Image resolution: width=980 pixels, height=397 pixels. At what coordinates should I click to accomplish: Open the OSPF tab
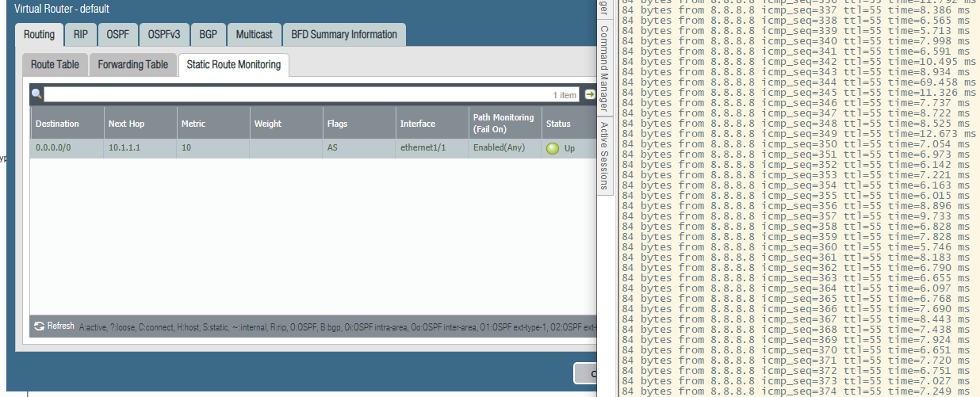coord(117,35)
